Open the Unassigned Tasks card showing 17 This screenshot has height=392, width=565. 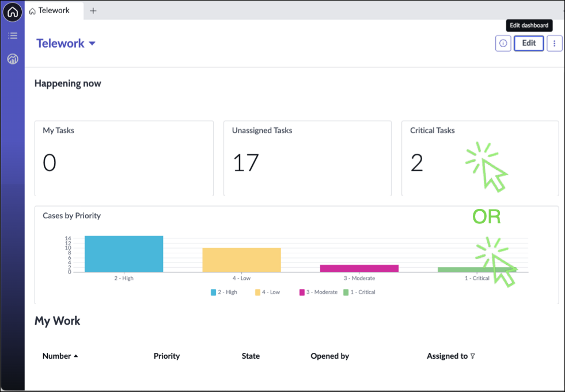coord(307,158)
